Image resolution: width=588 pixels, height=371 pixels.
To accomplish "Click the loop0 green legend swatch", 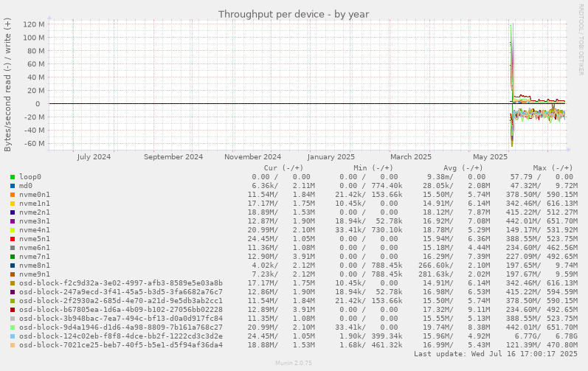I will [13, 177].
